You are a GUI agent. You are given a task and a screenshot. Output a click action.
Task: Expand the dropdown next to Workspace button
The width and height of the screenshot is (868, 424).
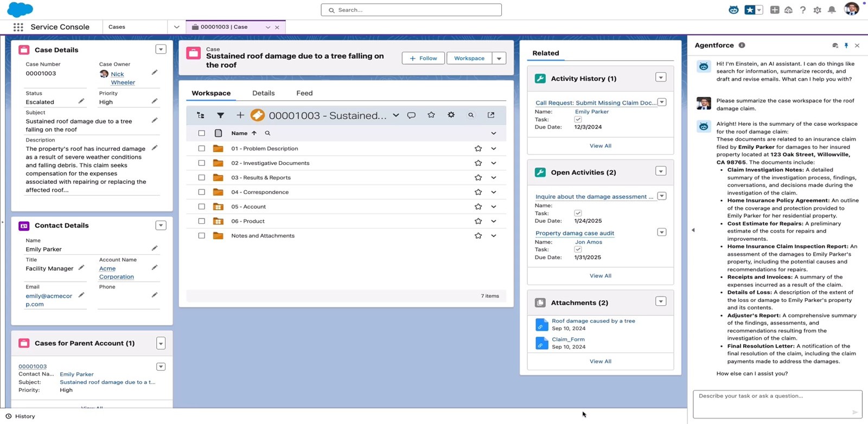pos(499,58)
